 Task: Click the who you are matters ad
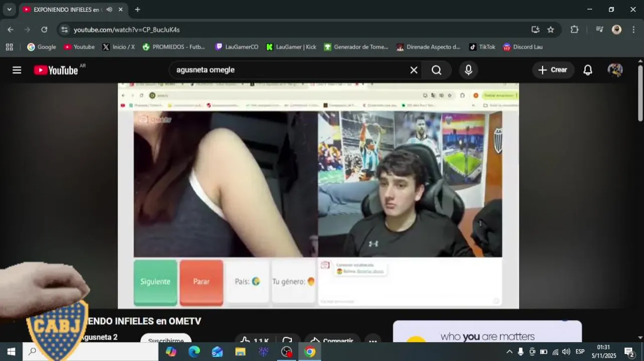tap(487, 331)
